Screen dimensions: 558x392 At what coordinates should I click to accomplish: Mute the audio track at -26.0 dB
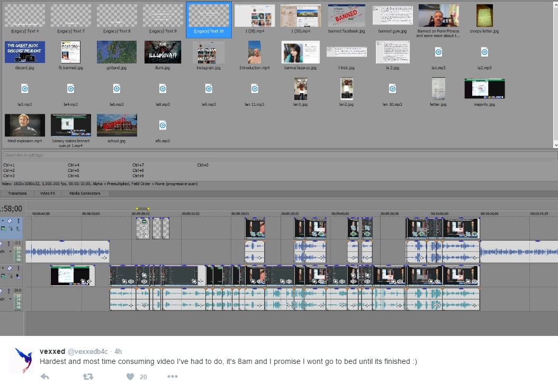click(1, 291)
